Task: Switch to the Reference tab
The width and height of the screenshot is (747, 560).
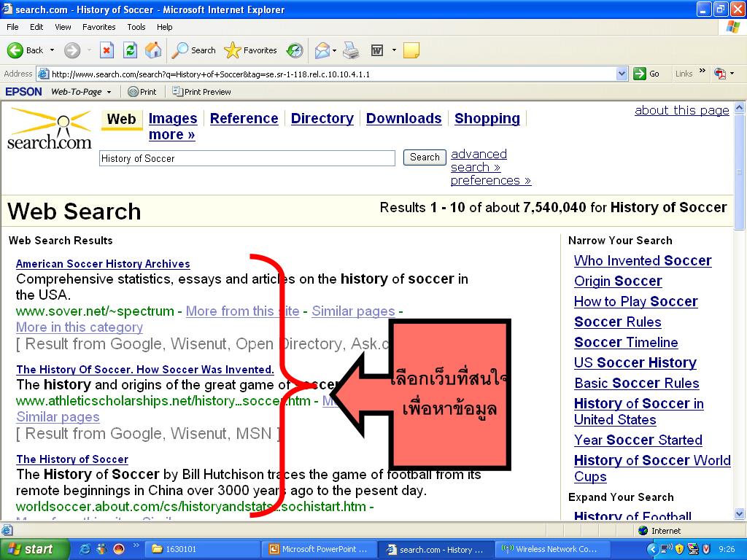Action: (x=244, y=119)
